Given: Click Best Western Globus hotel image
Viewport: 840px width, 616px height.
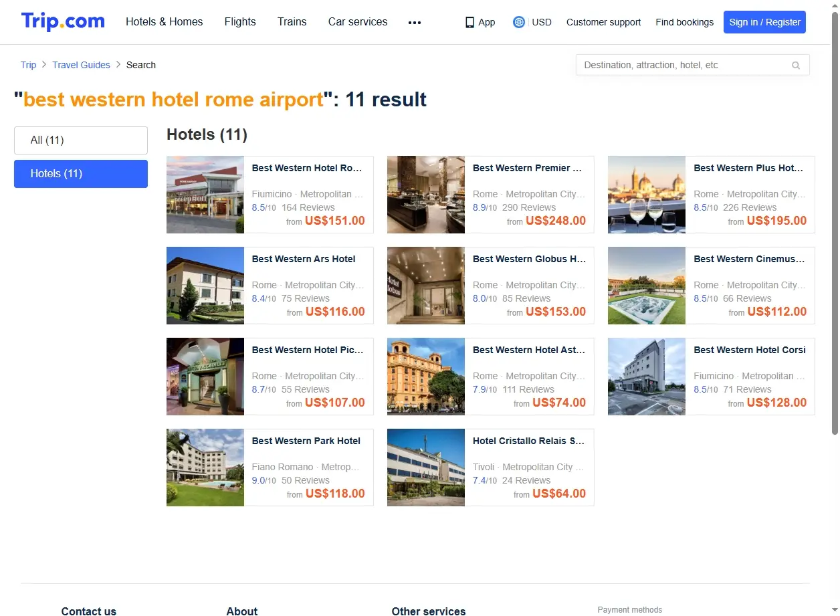Looking at the screenshot, I should click(x=426, y=286).
